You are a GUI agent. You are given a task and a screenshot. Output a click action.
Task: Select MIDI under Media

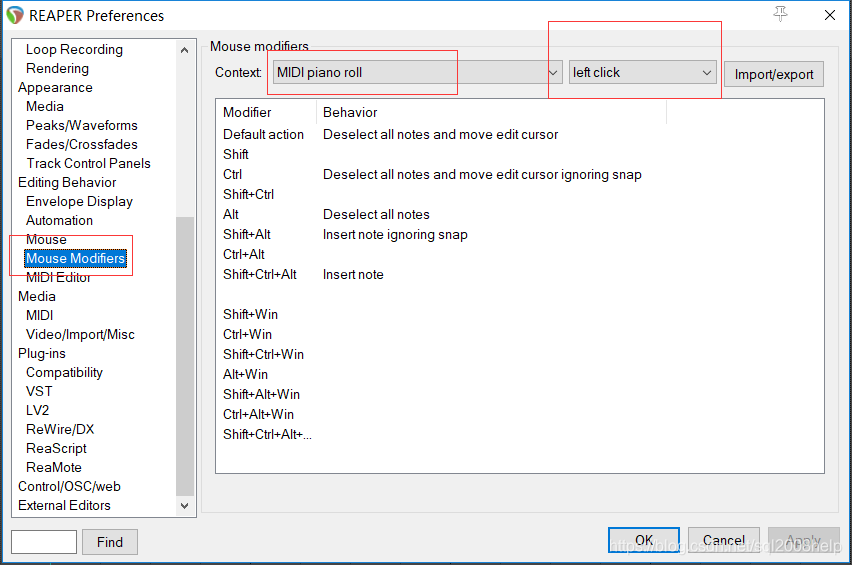click(x=40, y=316)
